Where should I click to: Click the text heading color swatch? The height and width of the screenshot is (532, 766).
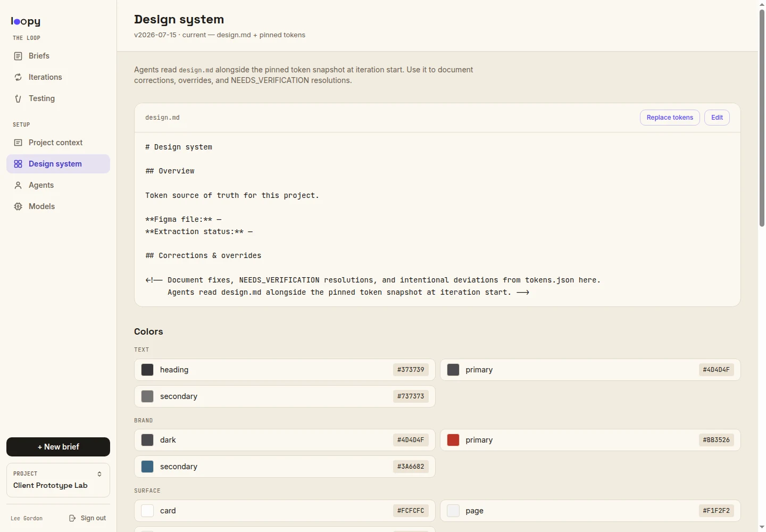coord(147,370)
